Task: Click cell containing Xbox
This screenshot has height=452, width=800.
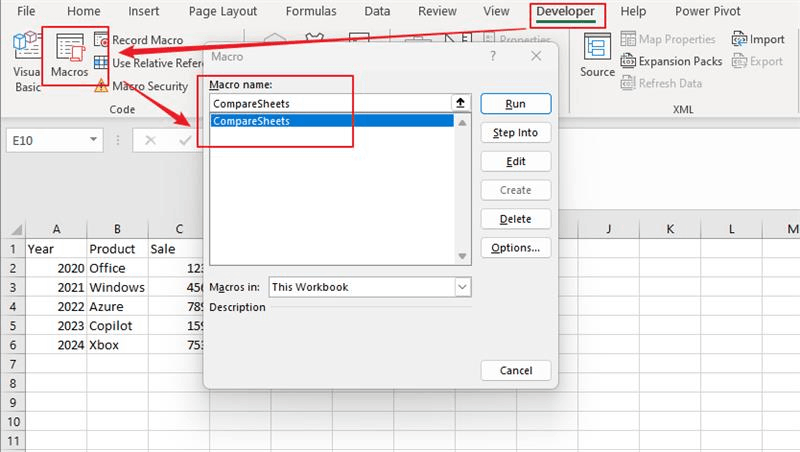Action: [x=117, y=345]
